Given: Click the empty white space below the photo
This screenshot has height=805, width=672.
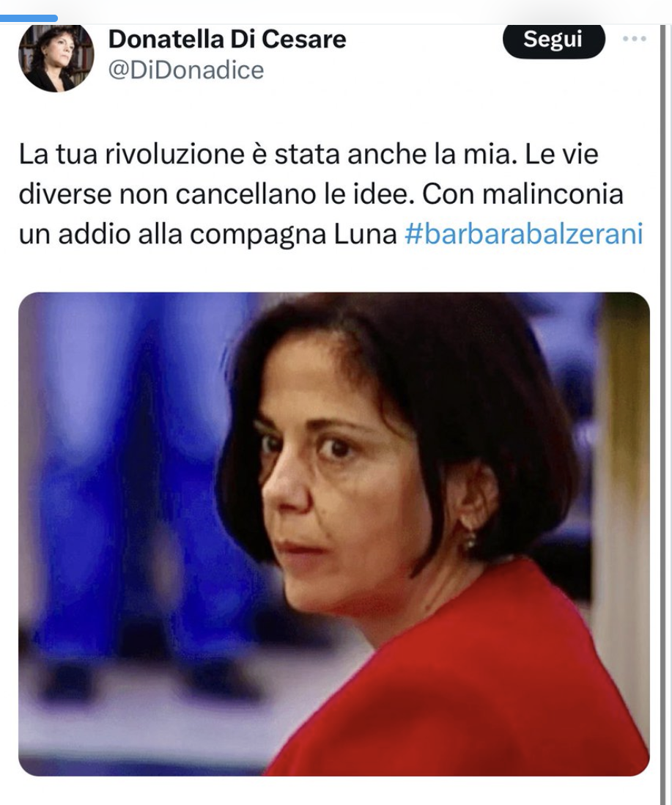Looking at the screenshot, I should [x=334, y=790].
